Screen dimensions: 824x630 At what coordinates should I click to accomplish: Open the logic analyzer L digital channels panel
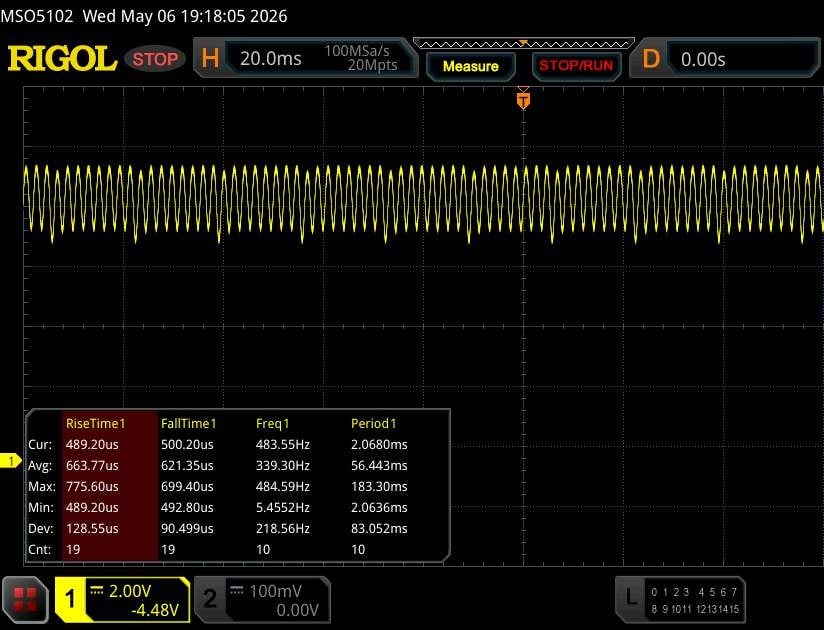point(680,599)
